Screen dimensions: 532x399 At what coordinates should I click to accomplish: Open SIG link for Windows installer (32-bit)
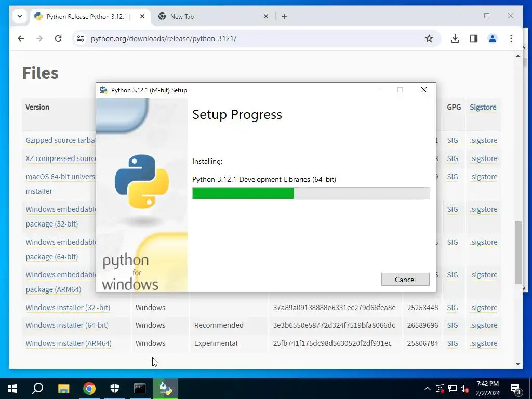tap(453, 308)
